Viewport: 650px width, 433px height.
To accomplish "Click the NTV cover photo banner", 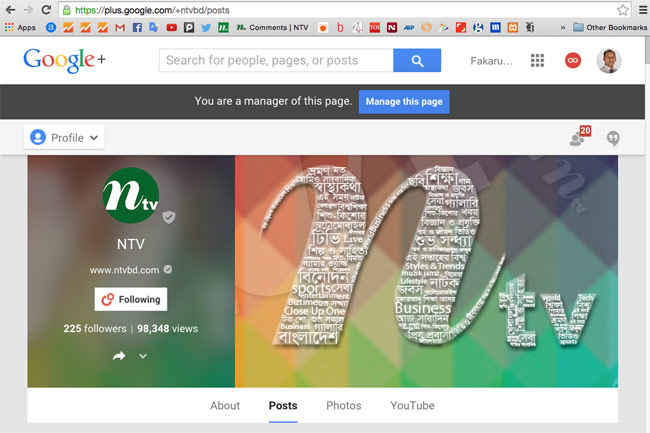I will (x=426, y=271).
